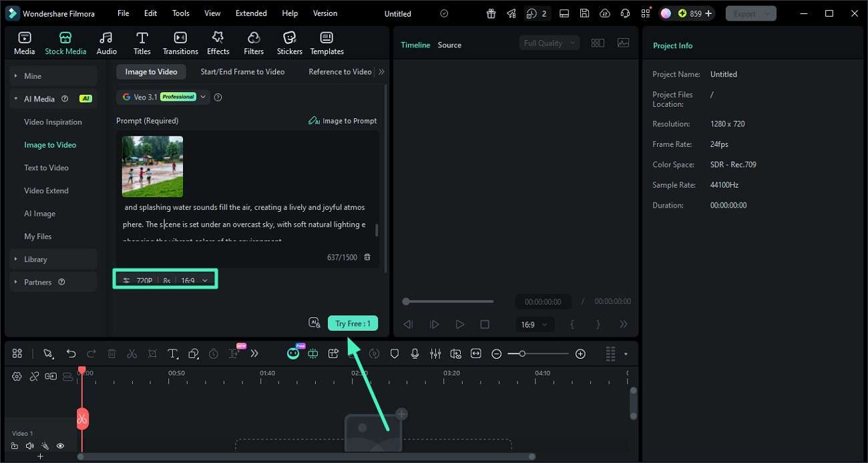Open the snapshot scope icon in preview

tap(623, 43)
